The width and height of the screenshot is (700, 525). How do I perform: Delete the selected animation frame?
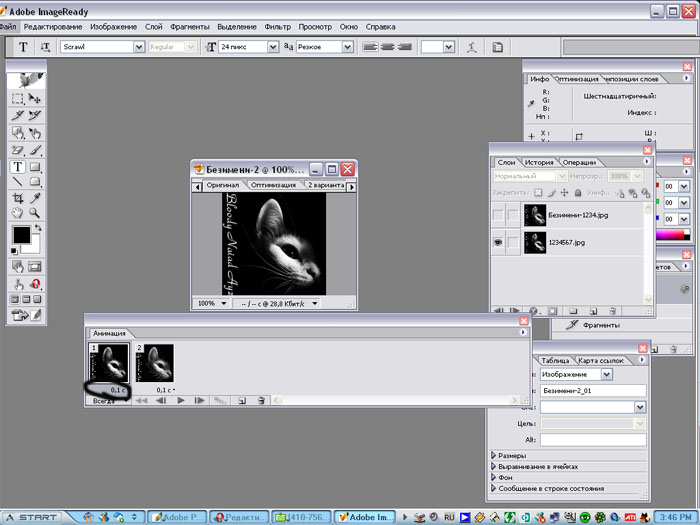(262, 400)
